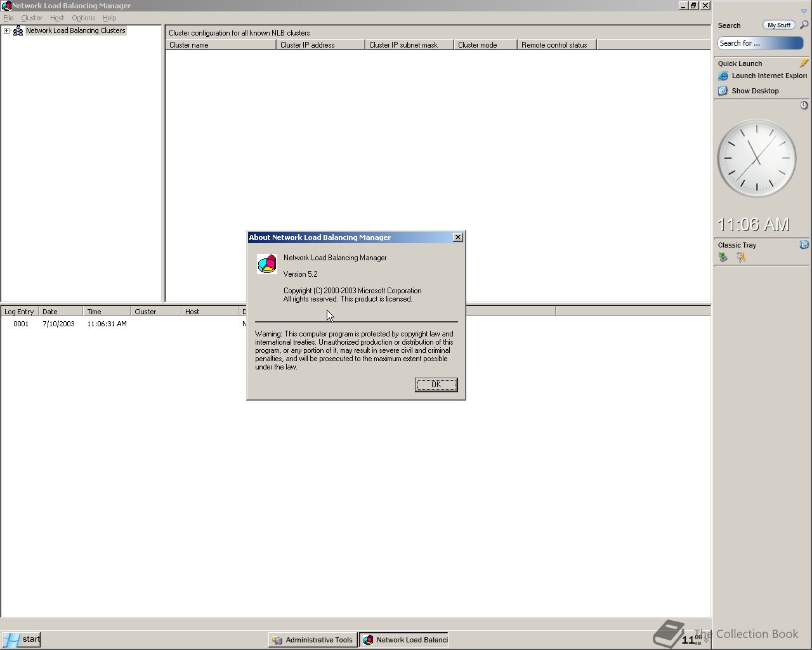Click the cluster network icon in the tree
The image size is (812, 650).
[x=18, y=30]
